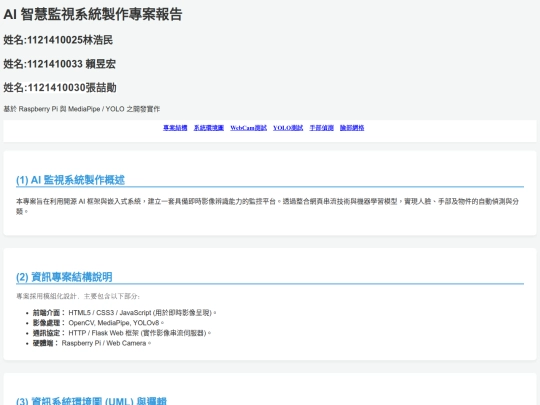Click the overview paragraph starting 本專案旨在利用開源

pos(268,206)
